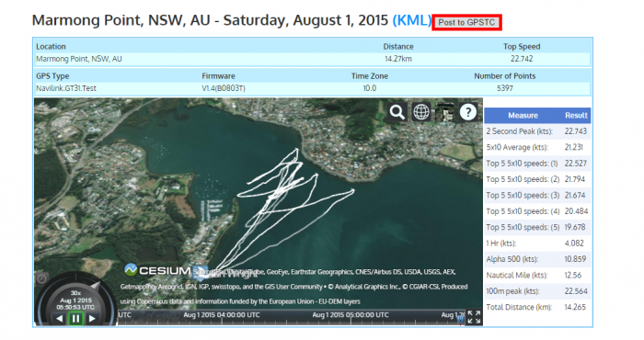Open the geocoder search magnifier icon
This screenshot has height=340, width=644.
[397, 111]
